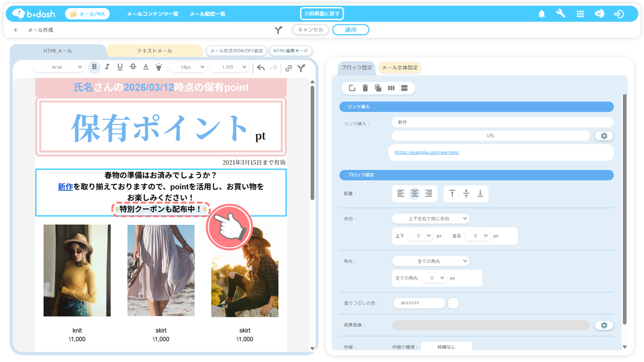
Task: Switch to the メール全体設定 tab
Action: click(x=399, y=68)
